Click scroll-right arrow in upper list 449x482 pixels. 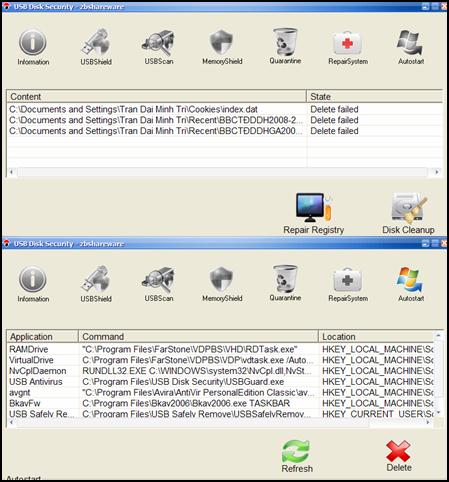tap(437, 172)
